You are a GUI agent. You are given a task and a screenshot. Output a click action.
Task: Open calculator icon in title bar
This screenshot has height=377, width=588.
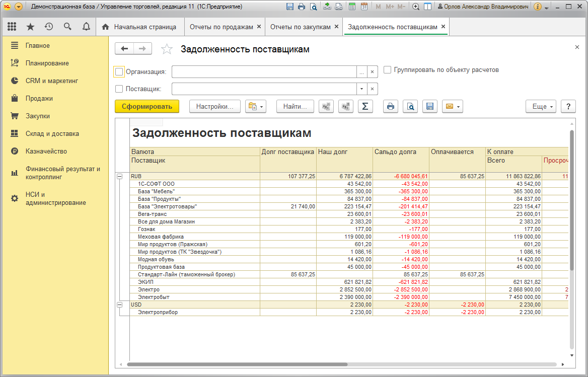pos(352,7)
